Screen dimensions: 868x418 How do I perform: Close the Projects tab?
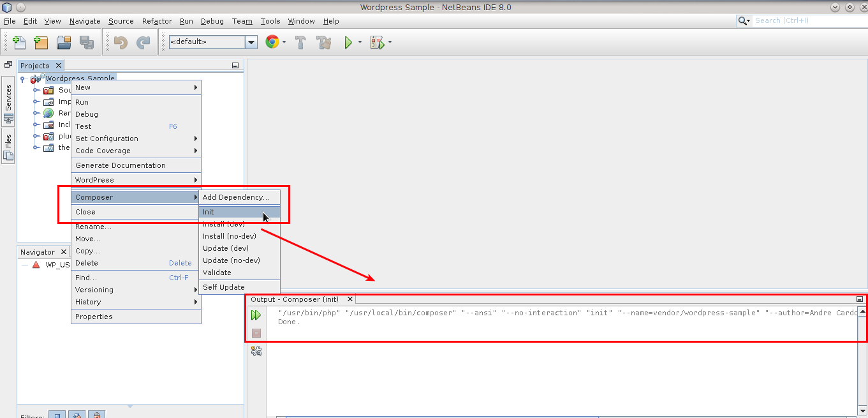pos(59,66)
